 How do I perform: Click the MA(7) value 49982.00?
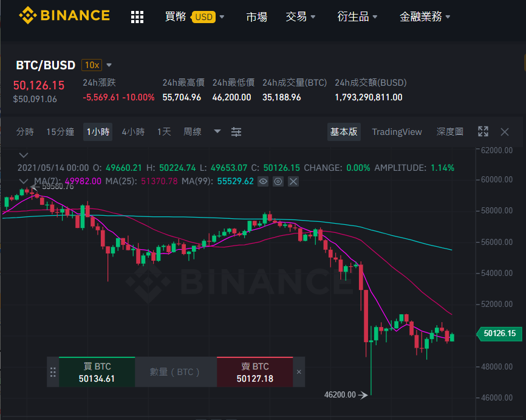[83, 181]
